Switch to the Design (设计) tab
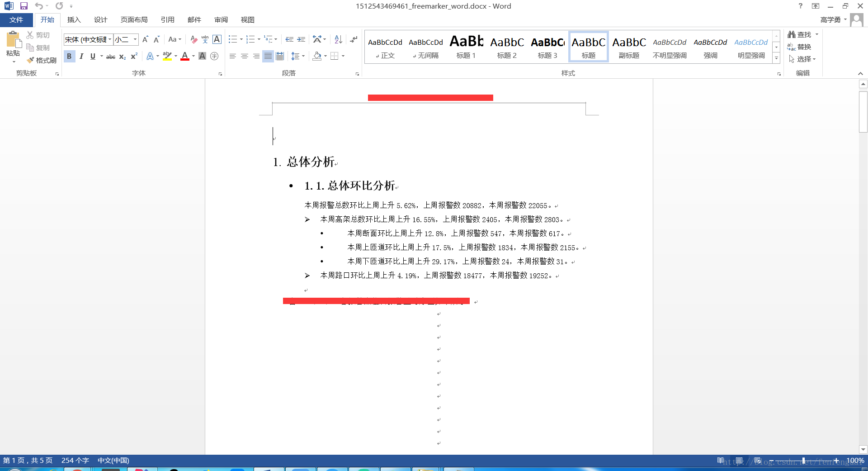Screen dimensions: 868x471 tap(100, 20)
